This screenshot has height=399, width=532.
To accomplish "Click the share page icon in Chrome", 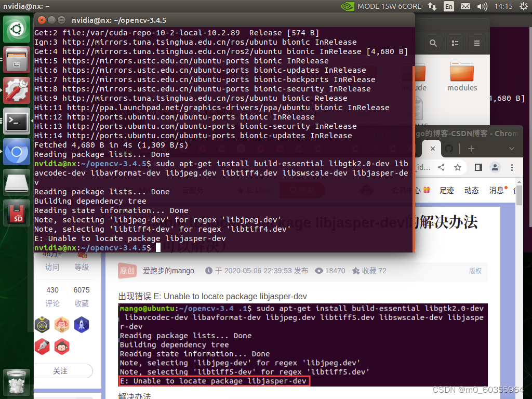I will [441, 167].
